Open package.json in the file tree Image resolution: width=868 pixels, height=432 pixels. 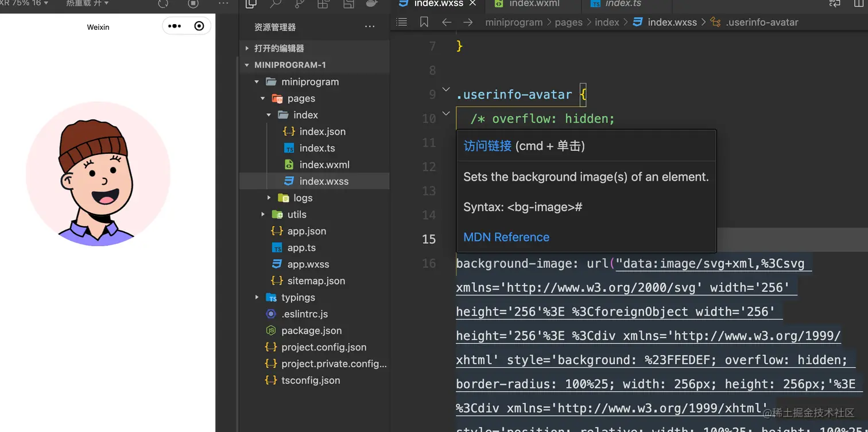312,331
